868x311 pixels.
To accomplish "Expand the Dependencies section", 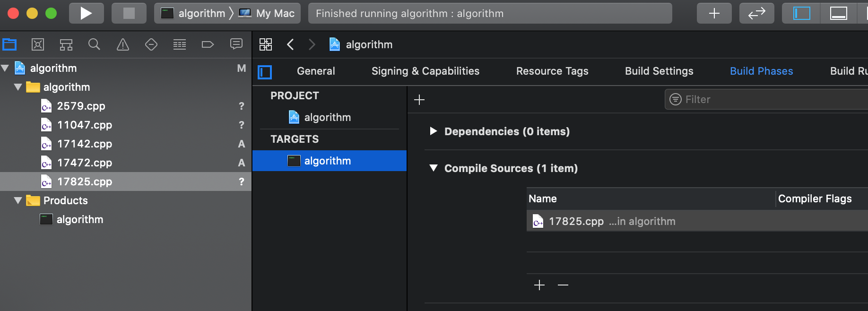I will click(x=433, y=131).
